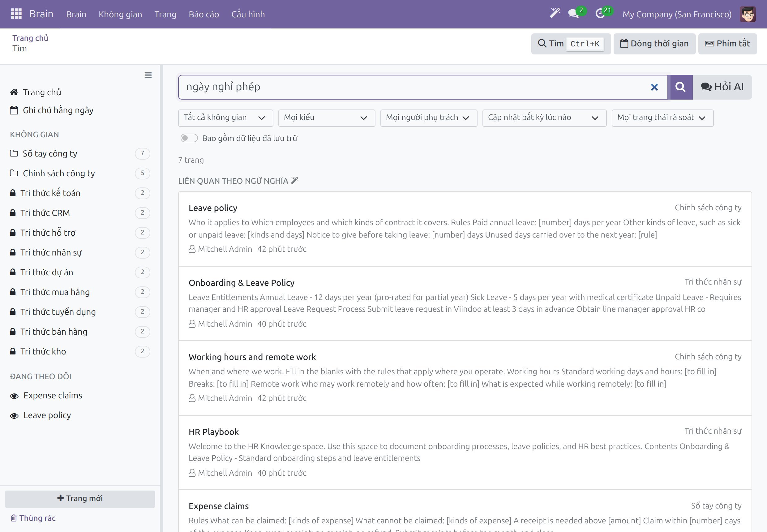Open the apps grid menu icon
This screenshot has height=532, width=767.
[16, 14]
